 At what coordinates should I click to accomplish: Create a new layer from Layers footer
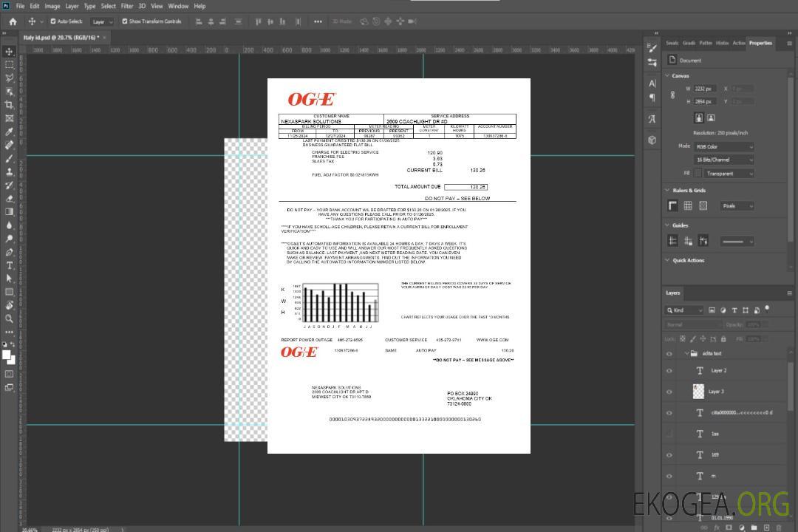(766, 528)
